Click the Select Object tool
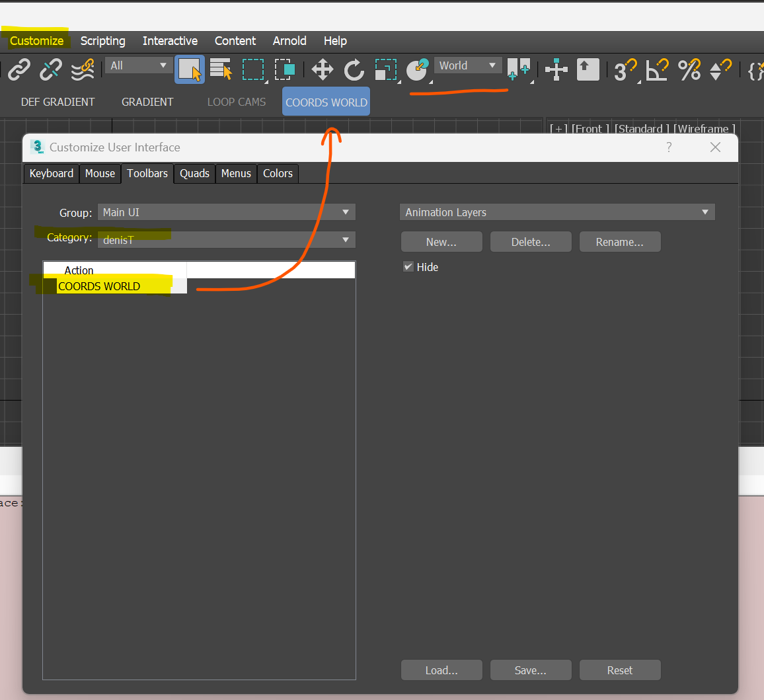Image resolution: width=764 pixels, height=700 pixels. coord(190,69)
